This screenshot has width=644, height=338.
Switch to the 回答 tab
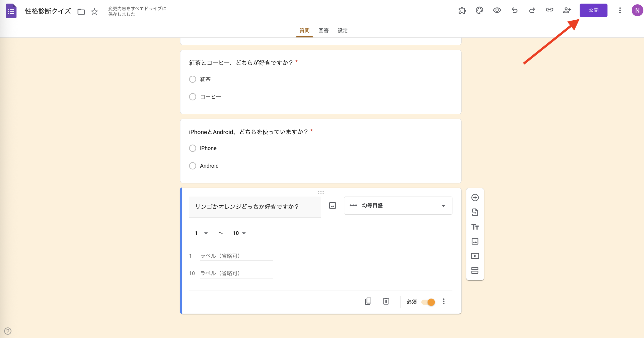pyautogui.click(x=323, y=30)
